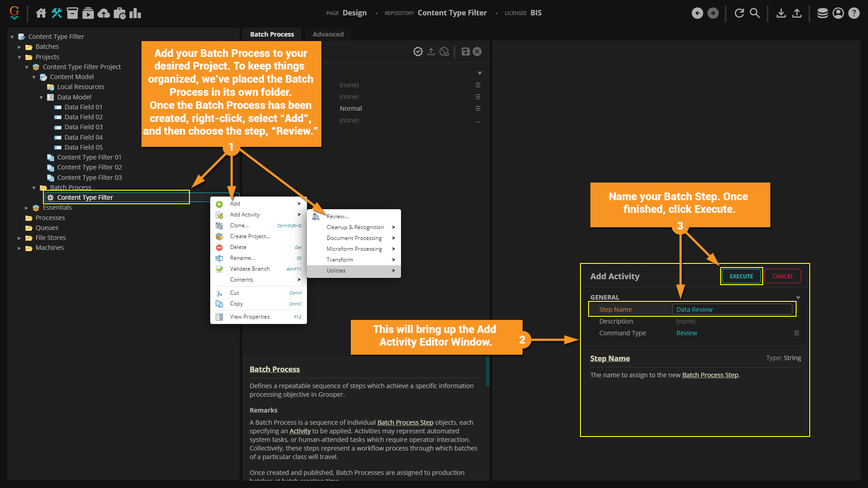Open the Batch Process Step link in Remarks
Viewport: 868px width, 488px height.
click(405, 422)
